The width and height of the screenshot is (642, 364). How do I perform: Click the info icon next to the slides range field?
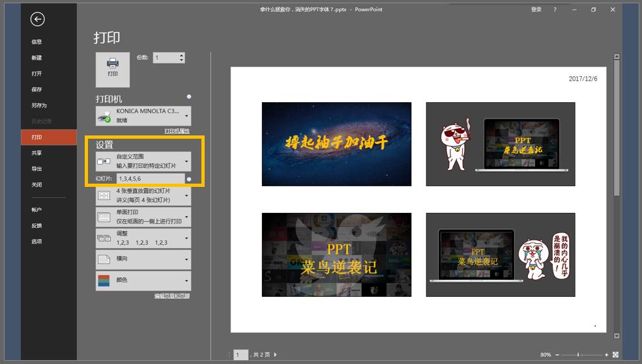(x=189, y=179)
